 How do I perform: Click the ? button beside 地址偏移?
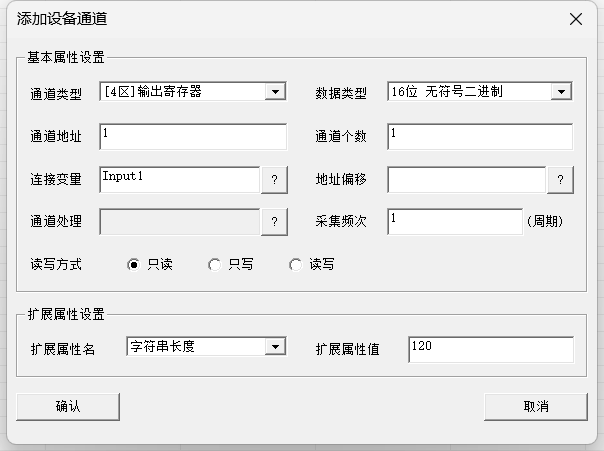(560, 180)
